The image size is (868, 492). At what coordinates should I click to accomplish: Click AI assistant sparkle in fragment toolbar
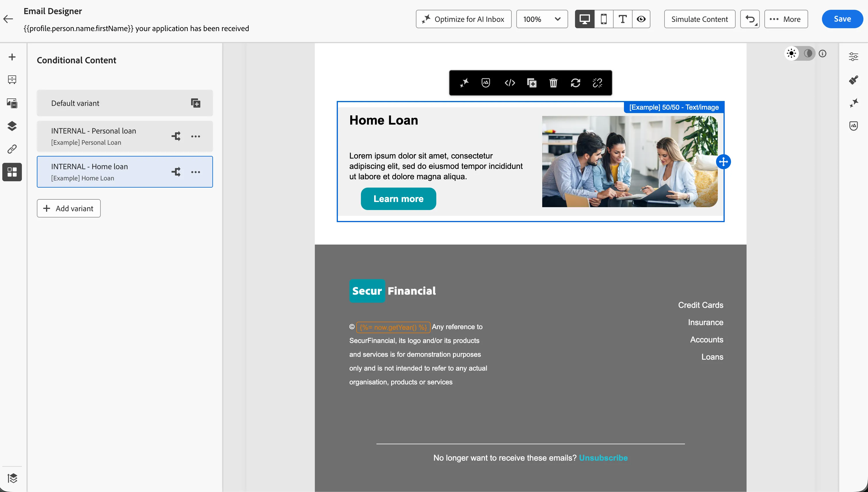(464, 83)
